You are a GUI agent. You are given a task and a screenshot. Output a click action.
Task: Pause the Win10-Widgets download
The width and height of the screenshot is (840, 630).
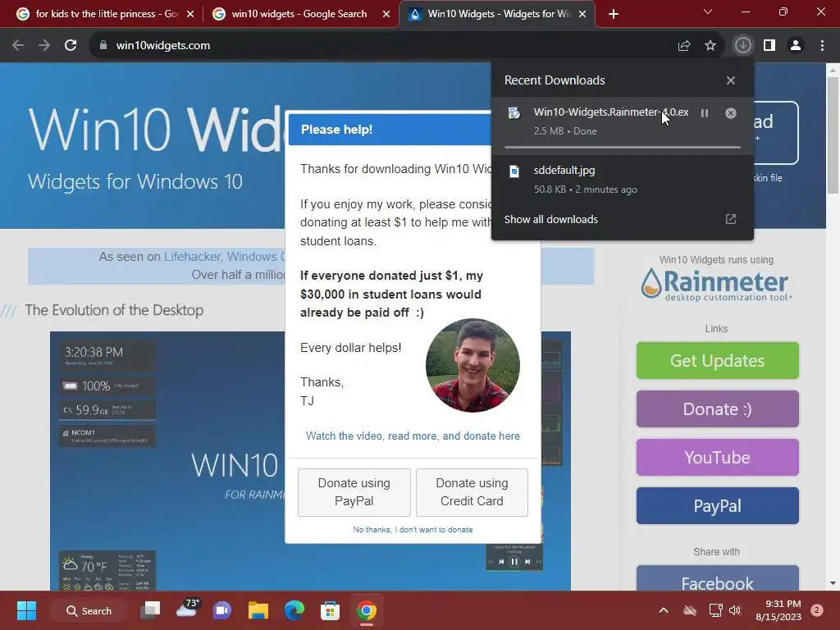(705, 113)
